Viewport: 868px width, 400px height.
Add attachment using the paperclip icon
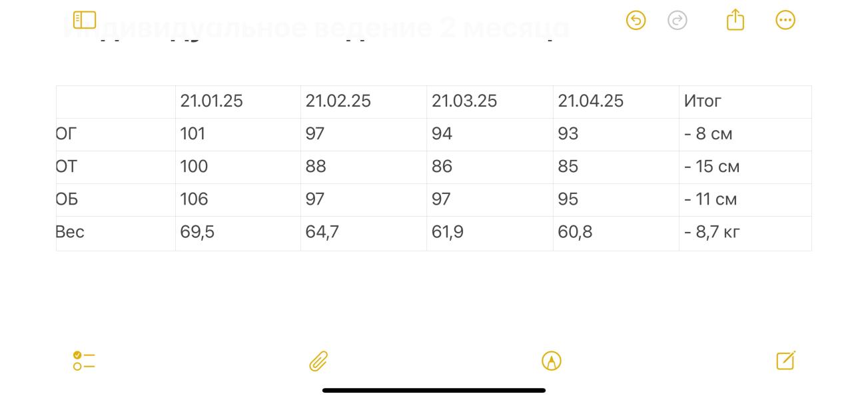(x=318, y=361)
